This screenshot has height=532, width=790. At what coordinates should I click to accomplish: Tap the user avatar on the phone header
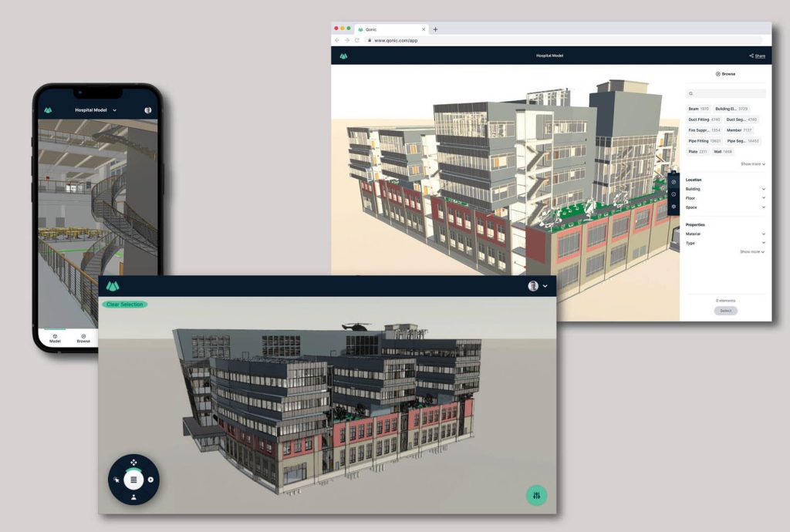(x=147, y=109)
